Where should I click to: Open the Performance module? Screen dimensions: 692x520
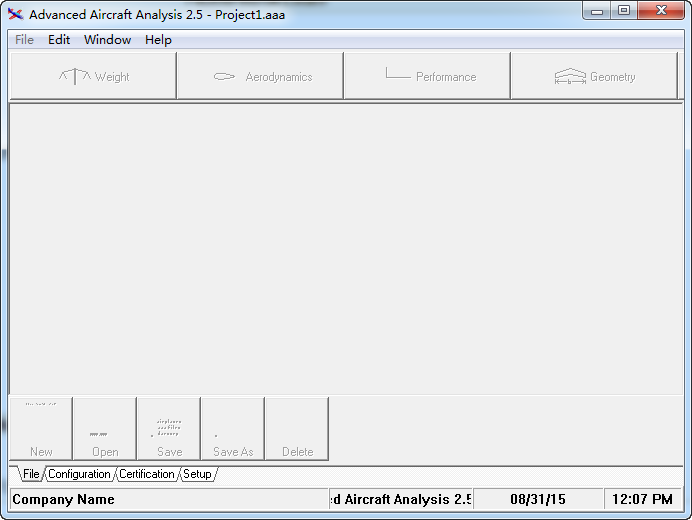427,76
